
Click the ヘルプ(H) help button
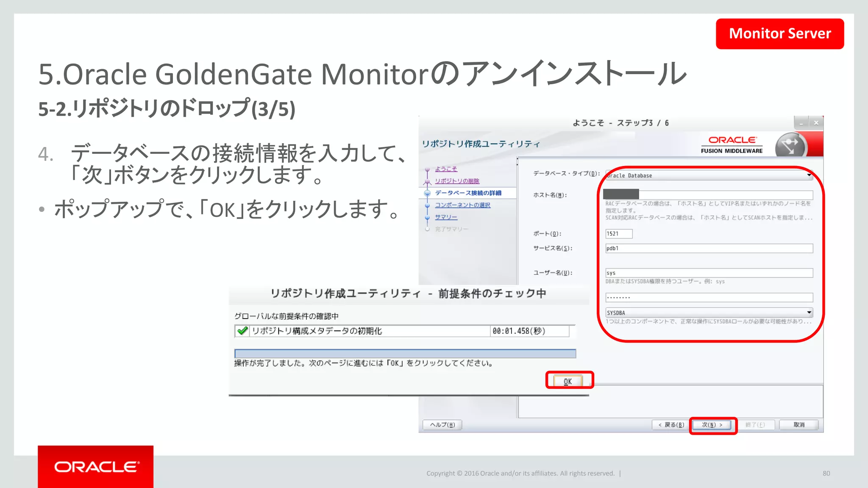pyautogui.click(x=442, y=425)
